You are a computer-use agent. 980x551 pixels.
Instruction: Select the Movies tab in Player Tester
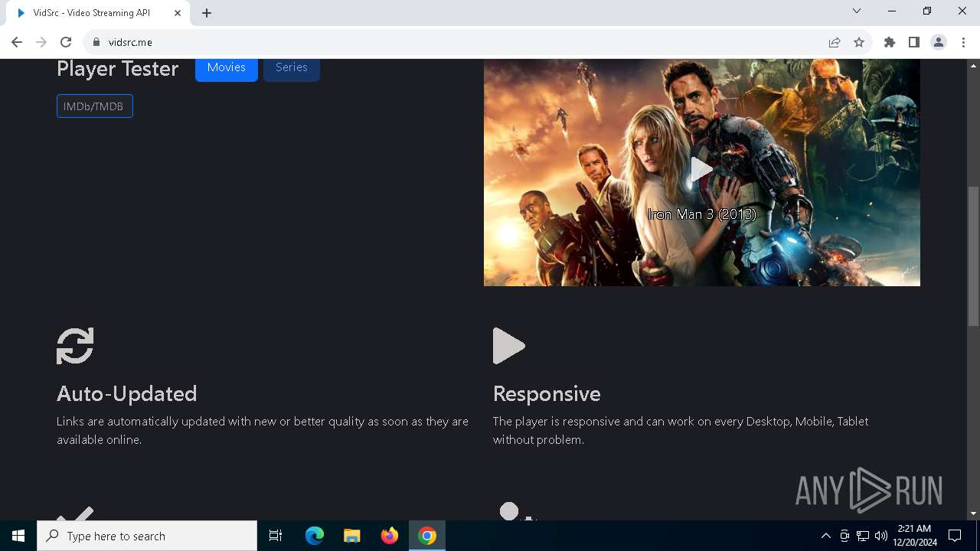coord(227,67)
